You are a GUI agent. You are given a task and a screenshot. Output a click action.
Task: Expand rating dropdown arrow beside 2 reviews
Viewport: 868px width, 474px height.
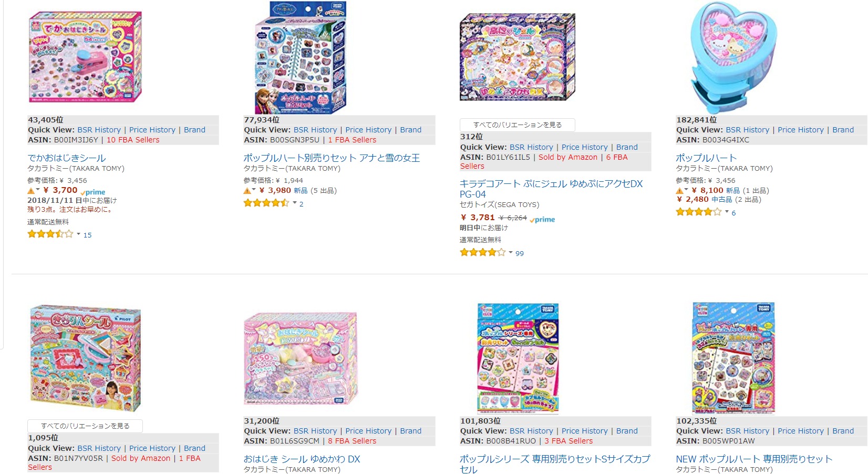point(295,203)
